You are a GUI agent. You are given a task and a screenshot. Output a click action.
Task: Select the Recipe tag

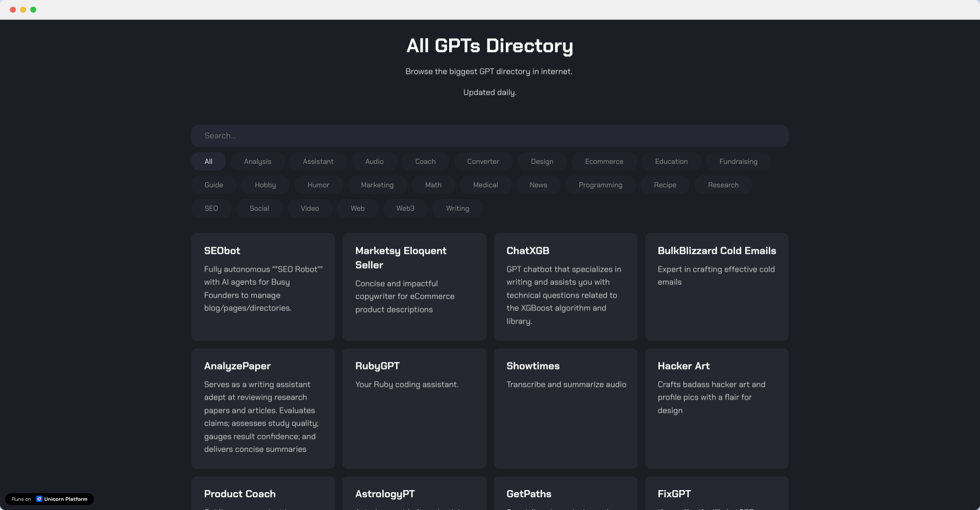pos(665,185)
